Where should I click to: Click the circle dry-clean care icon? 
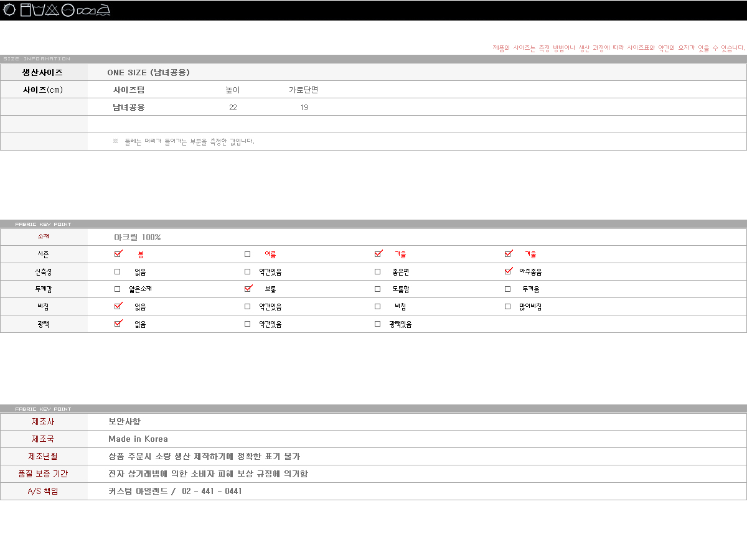point(68,10)
